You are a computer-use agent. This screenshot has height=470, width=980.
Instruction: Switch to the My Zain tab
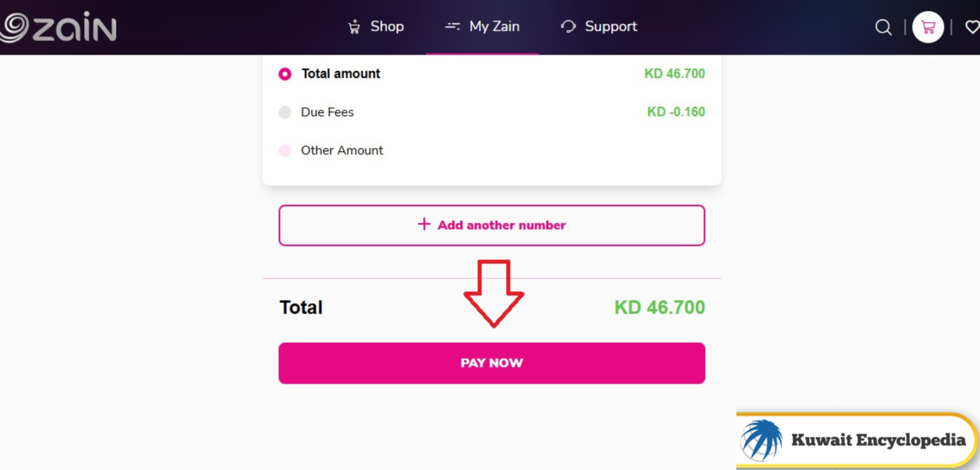coord(493,27)
